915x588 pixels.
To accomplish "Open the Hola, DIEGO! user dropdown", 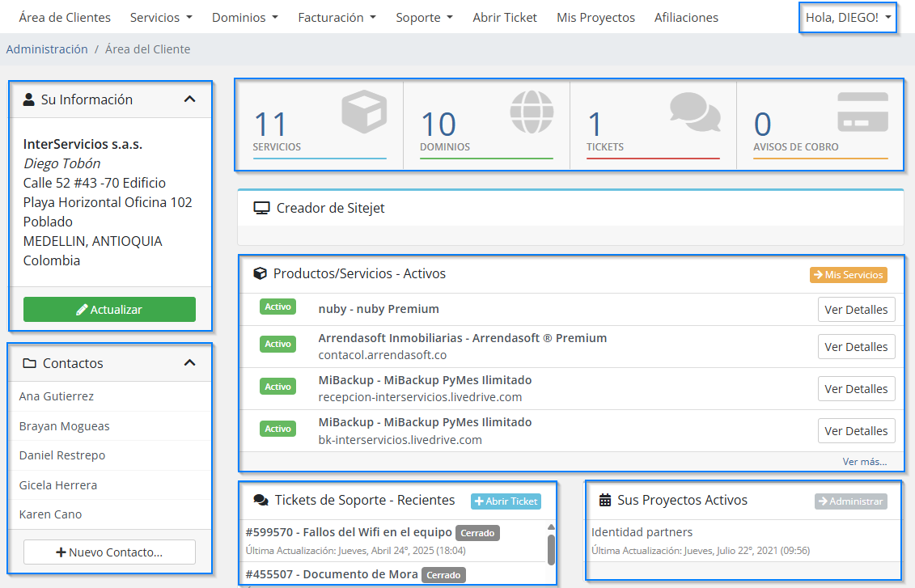I will pos(848,17).
